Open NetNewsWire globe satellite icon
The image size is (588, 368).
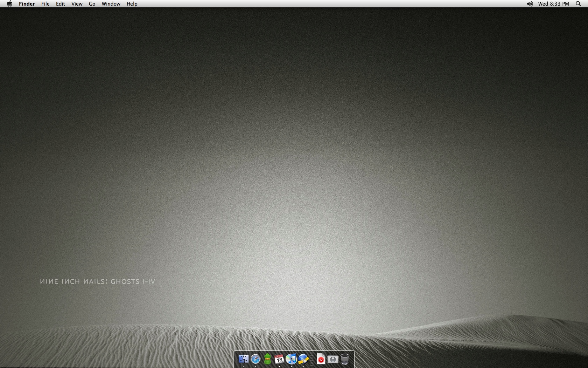click(303, 359)
